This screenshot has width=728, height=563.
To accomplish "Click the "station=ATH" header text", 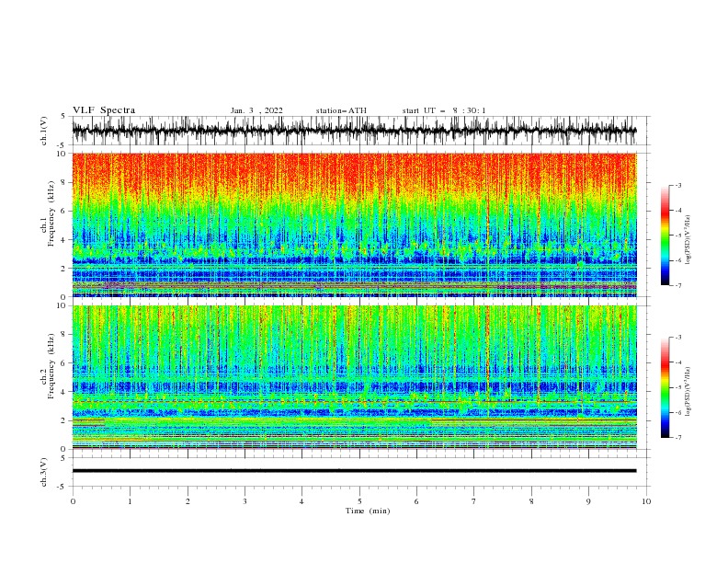I will pyautogui.click(x=341, y=110).
